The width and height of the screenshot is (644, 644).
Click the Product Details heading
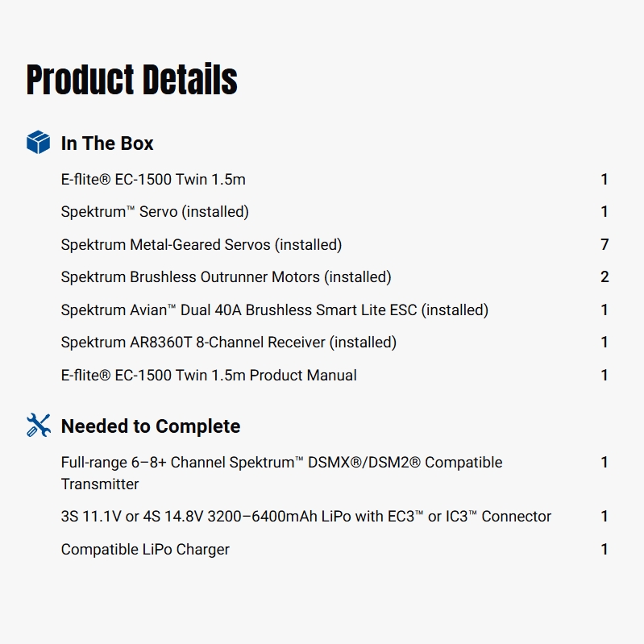[x=132, y=80]
